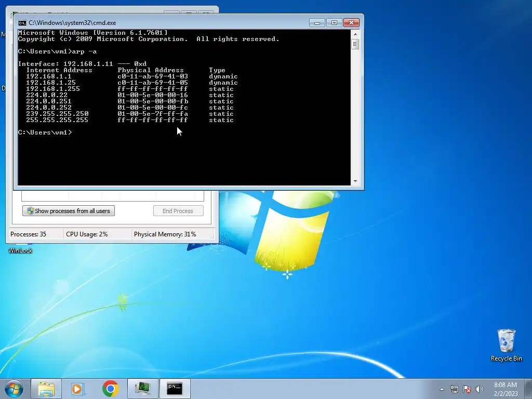Open the volume speaker tray icon
Viewport: 532px width, 399px height.
pos(480,389)
